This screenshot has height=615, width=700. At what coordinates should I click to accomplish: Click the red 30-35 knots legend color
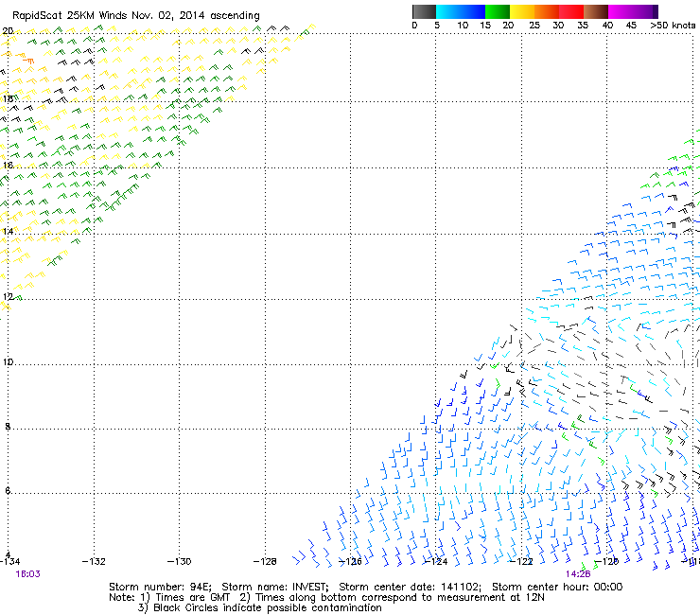coord(571,11)
